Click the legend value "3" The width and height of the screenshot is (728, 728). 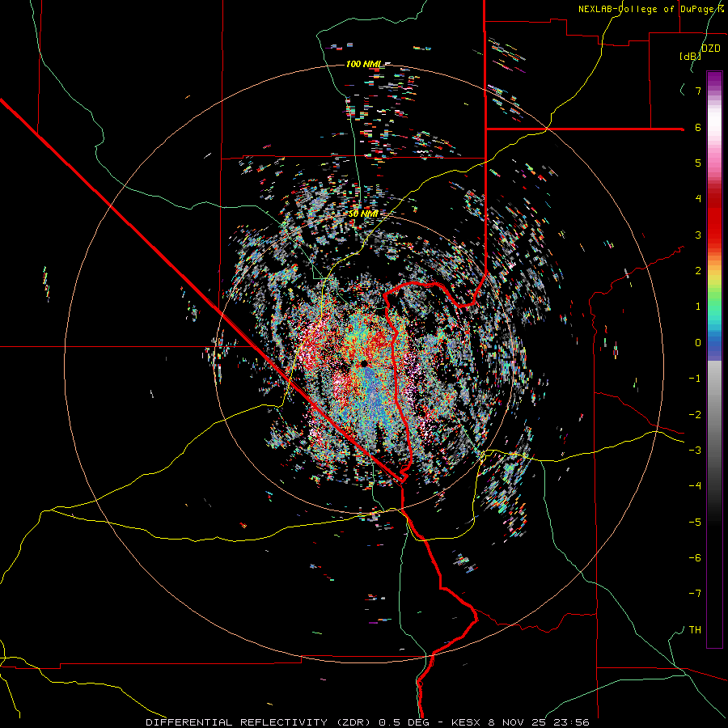point(698,235)
